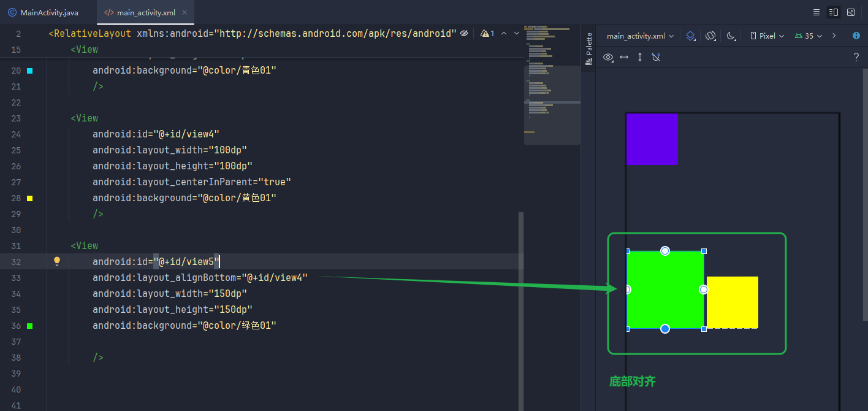Click the lightbulb quick-fix icon on line 32
The image size is (868, 411).
[57, 261]
